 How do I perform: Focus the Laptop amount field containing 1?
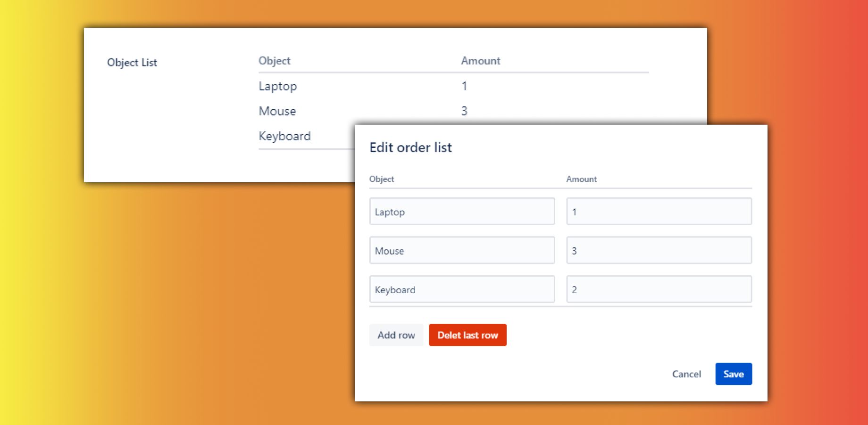coord(659,212)
